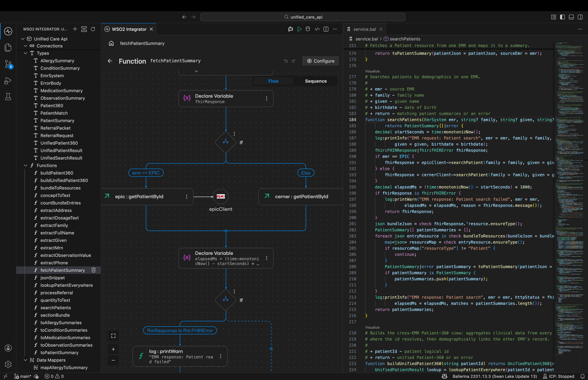
Task: Open the errors and warnings status item
Action: (x=54, y=376)
